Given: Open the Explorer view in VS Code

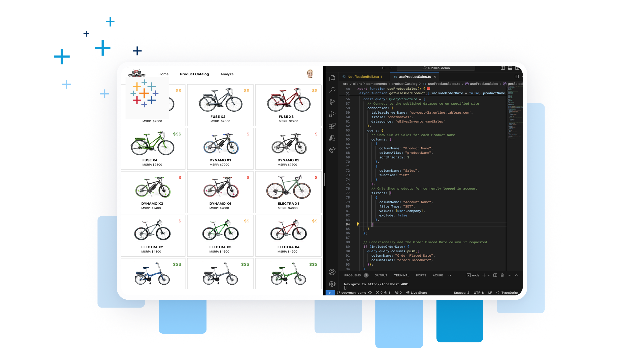Looking at the screenshot, I should tap(332, 78).
